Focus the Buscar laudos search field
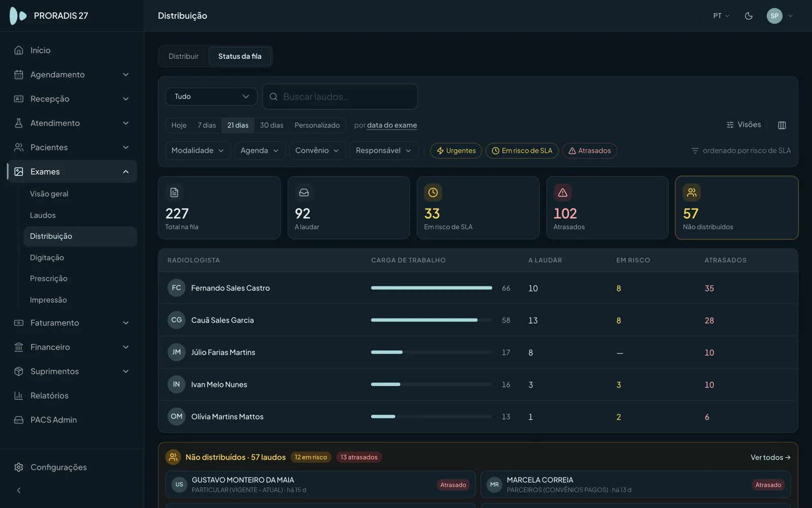This screenshot has width=812, height=508. pyautogui.click(x=340, y=97)
